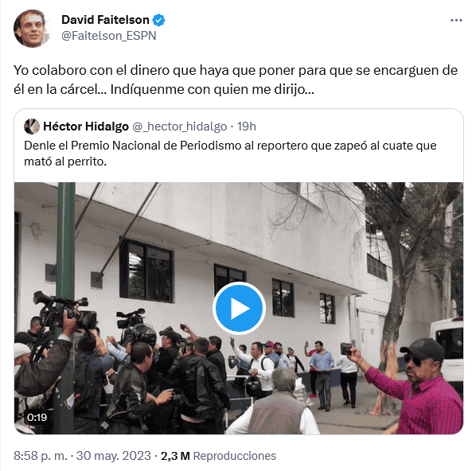
Task: Click Héctor Hidalgo's name in quoted tweet
Action: point(86,127)
